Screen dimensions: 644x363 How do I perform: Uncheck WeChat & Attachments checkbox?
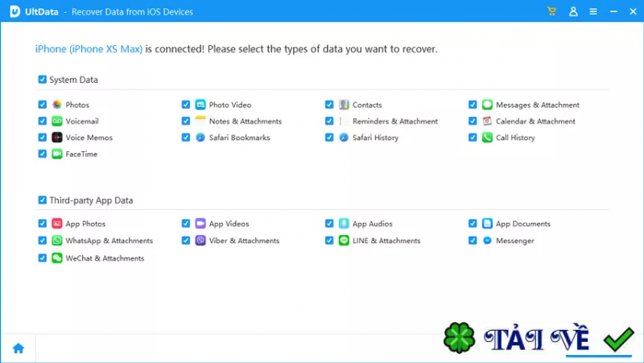click(x=43, y=258)
